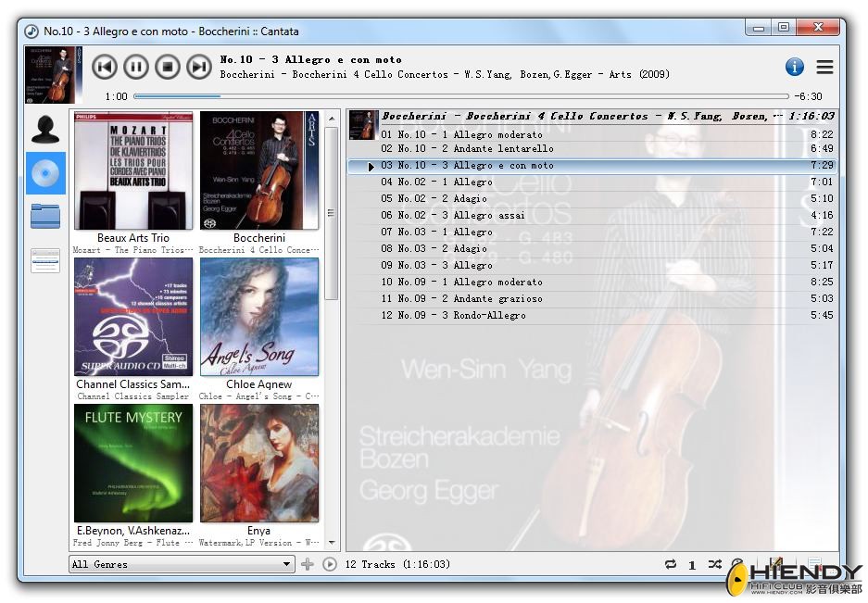Toggle repeat all mode
Screen dimensions: 868x603
coord(671,564)
